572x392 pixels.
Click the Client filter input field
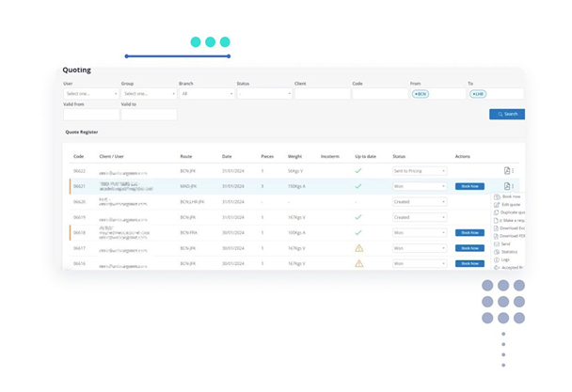(x=321, y=94)
